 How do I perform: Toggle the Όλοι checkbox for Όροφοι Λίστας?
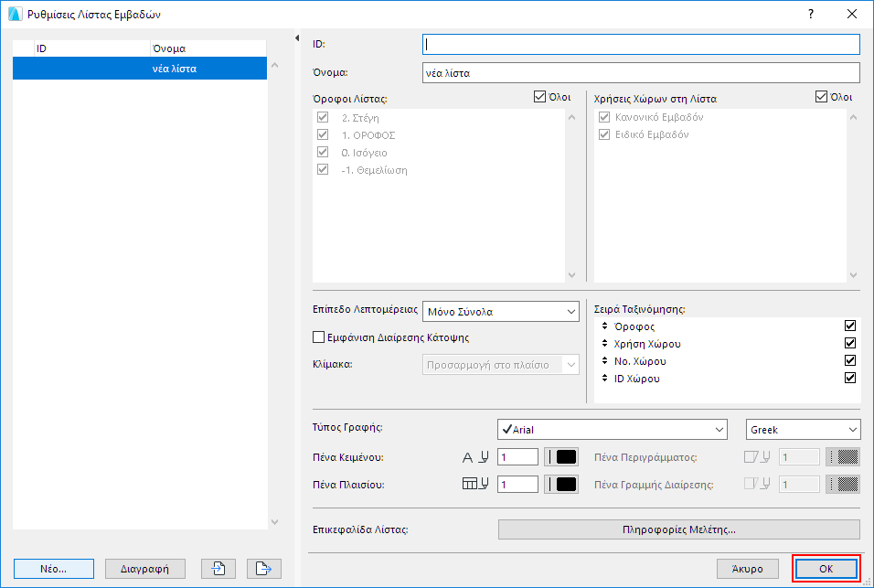[x=539, y=96]
